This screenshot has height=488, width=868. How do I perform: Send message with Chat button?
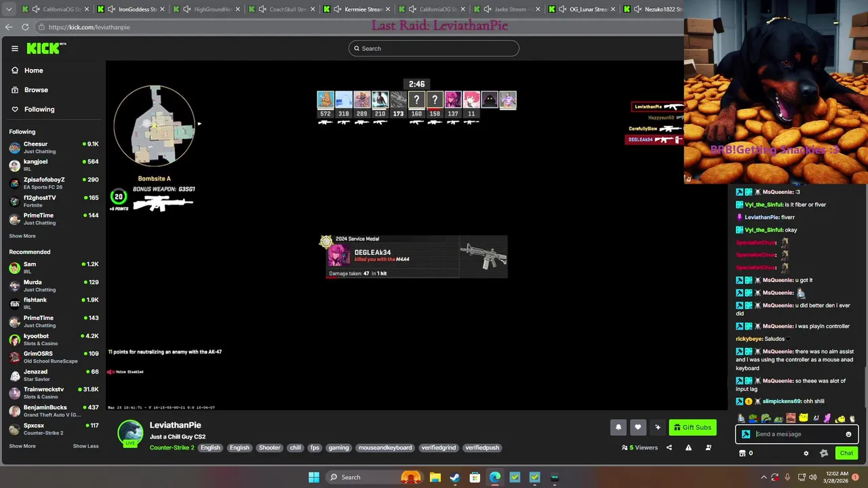(x=846, y=453)
